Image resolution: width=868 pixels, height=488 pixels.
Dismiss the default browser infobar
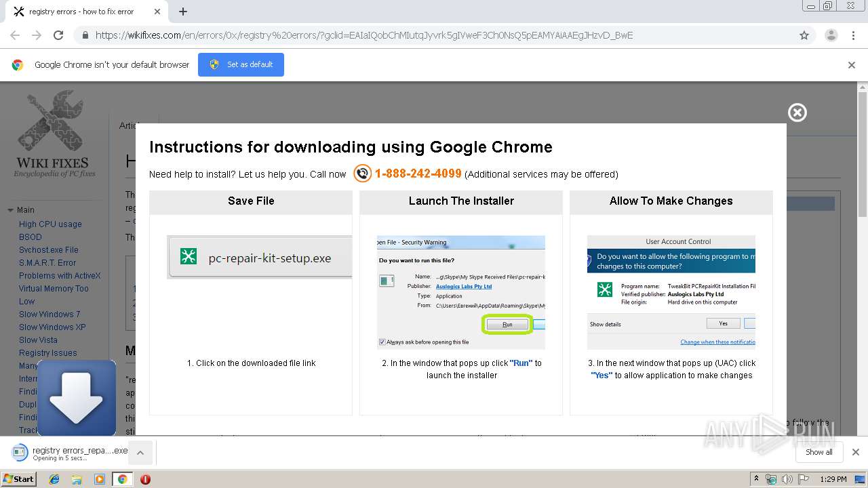(x=852, y=65)
